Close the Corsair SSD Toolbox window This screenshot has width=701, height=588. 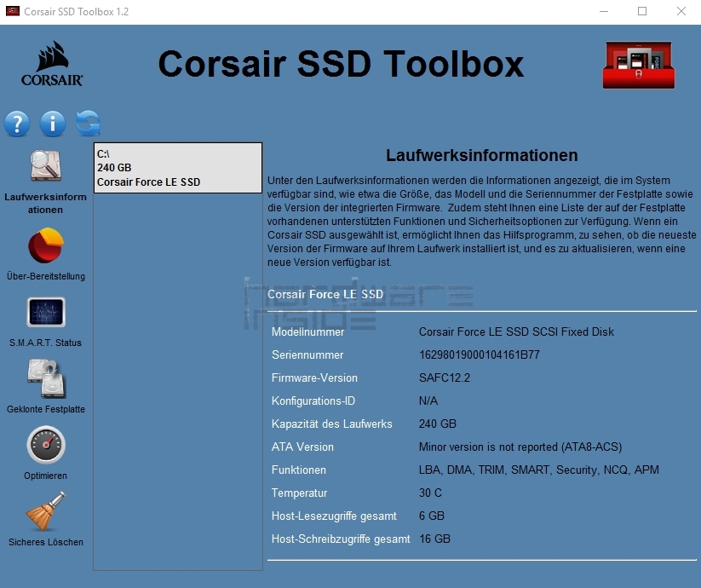pyautogui.click(x=681, y=11)
